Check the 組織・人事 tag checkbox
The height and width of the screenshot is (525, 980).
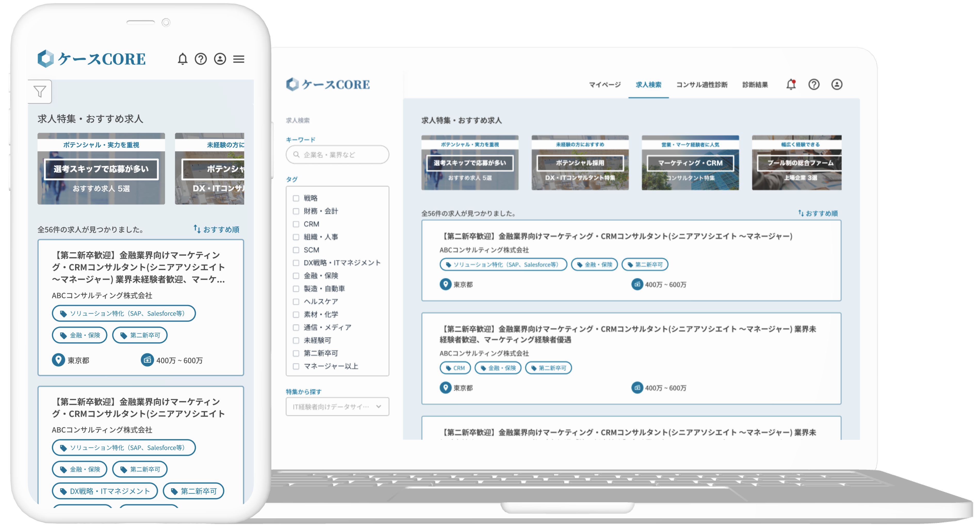click(x=296, y=237)
